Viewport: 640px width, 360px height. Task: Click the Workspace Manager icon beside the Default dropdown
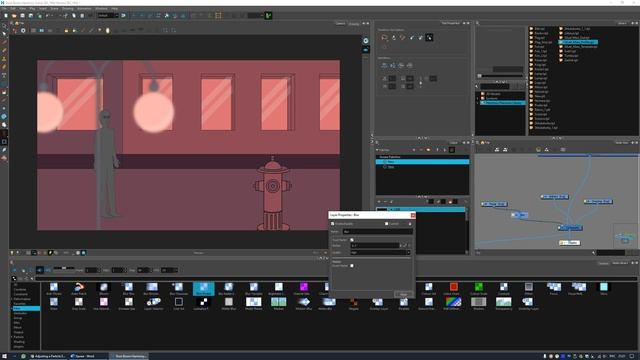click(123, 16)
